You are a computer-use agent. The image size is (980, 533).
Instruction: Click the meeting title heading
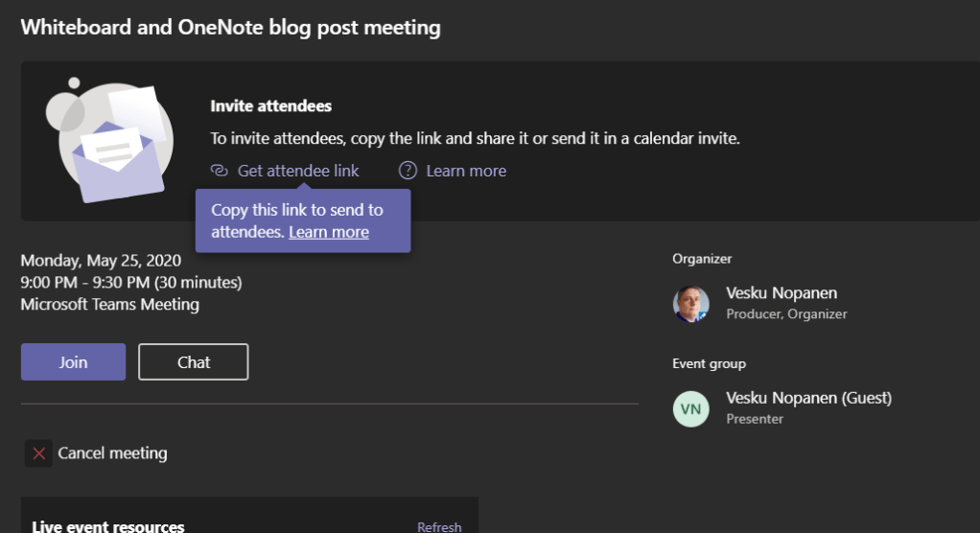231,27
